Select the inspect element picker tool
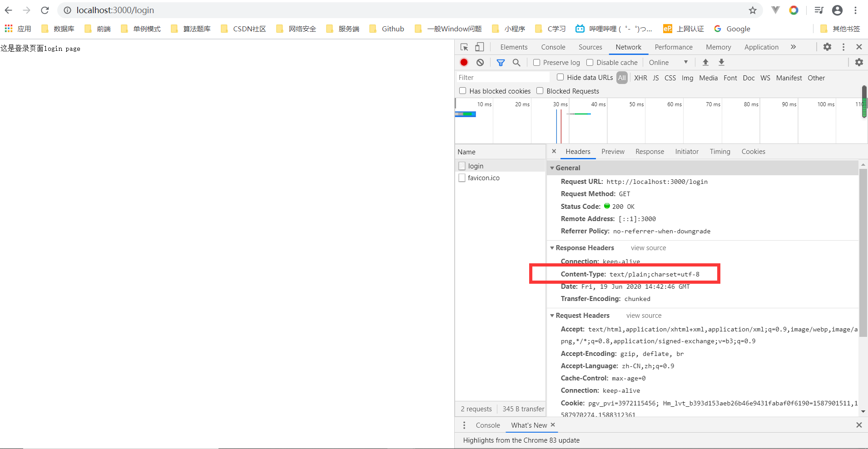 pos(464,47)
